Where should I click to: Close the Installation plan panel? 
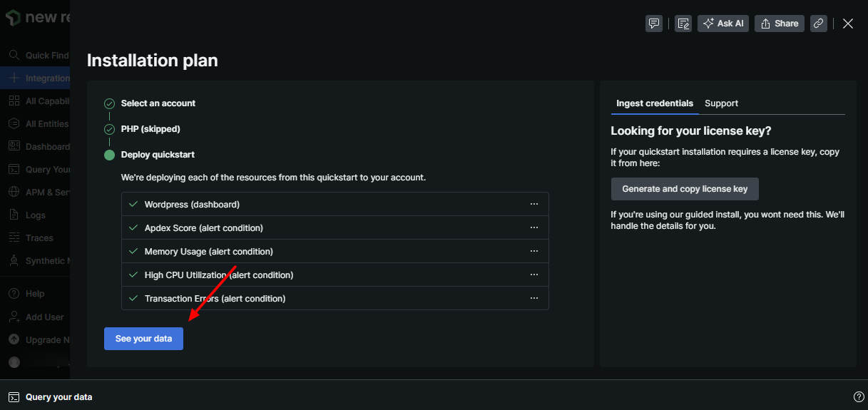pyautogui.click(x=848, y=24)
